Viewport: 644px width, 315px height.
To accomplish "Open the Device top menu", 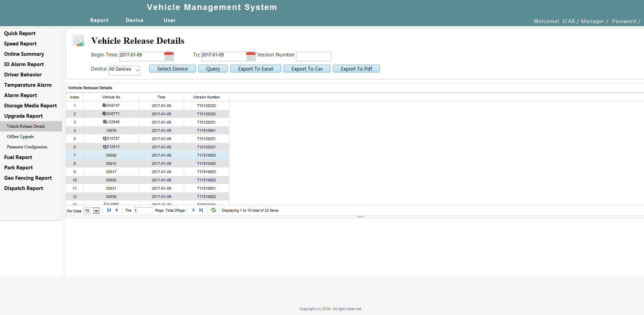I will pyautogui.click(x=135, y=20).
